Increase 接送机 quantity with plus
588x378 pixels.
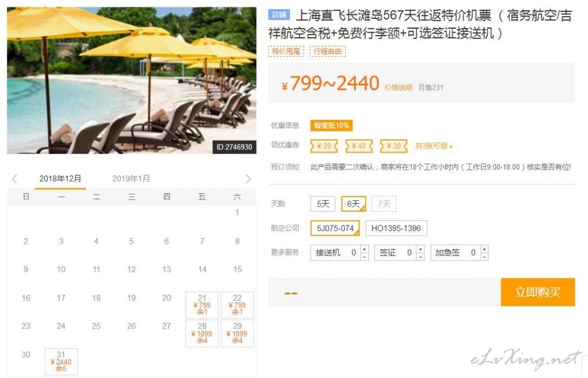coord(364,249)
